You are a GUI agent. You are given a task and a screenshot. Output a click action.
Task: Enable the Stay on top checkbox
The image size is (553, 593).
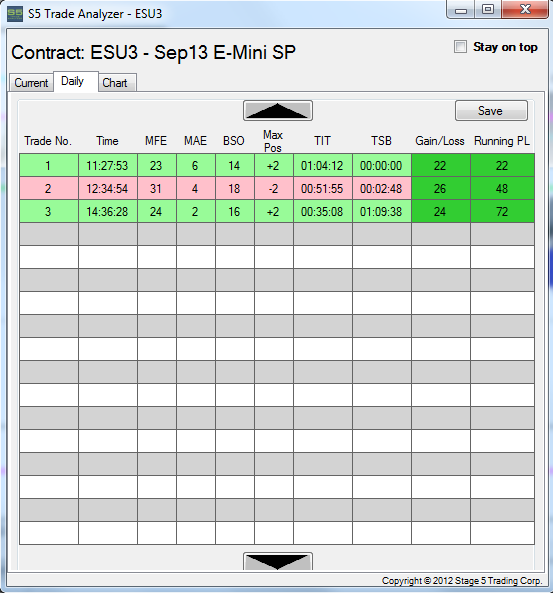click(x=460, y=47)
